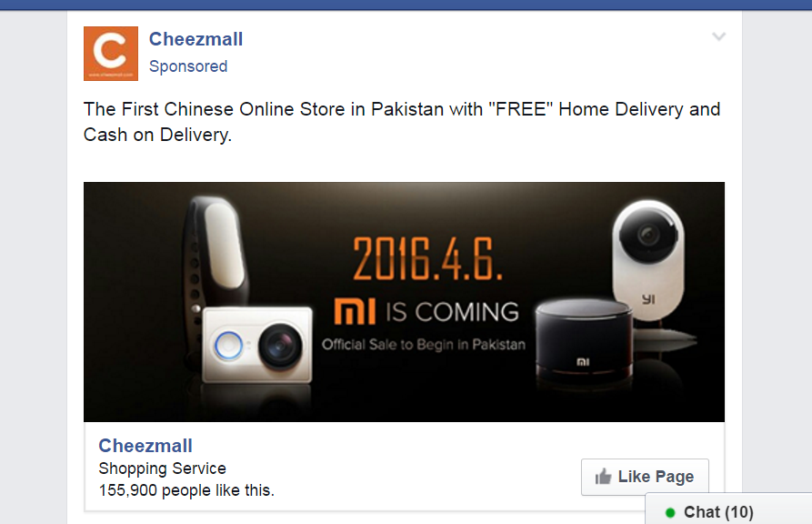Click the Like Page button
Viewport: 812px width, 524px height.
point(645,477)
